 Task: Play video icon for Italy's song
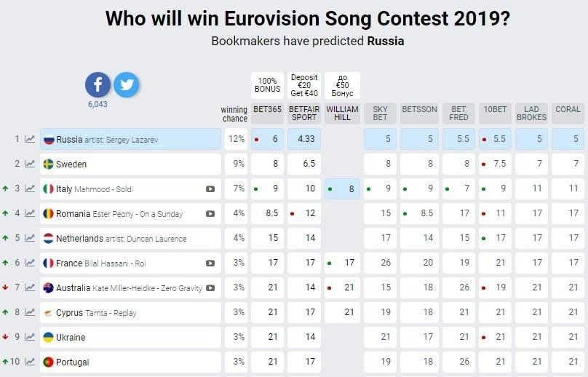click(x=210, y=188)
